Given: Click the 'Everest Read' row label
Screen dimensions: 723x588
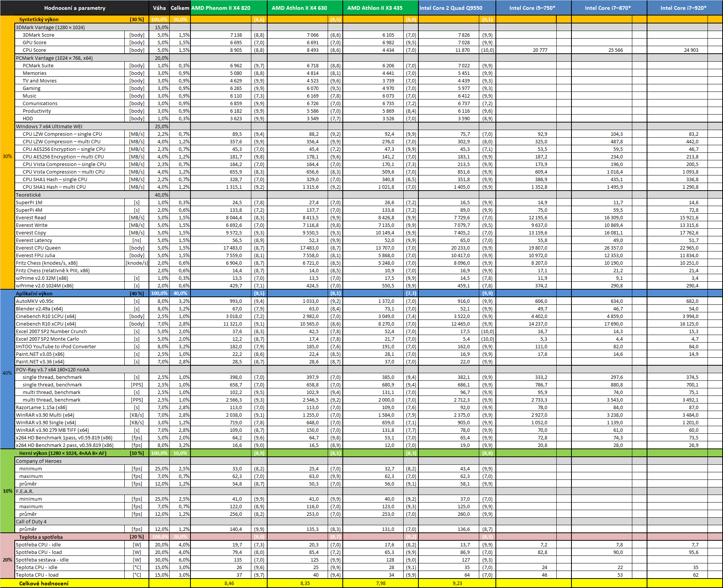Looking at the screenshot, I should [x=31, y=217].
